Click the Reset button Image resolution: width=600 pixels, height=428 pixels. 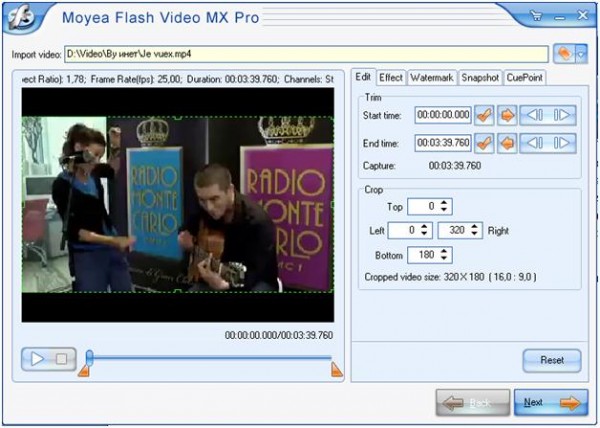click(552, 360)
